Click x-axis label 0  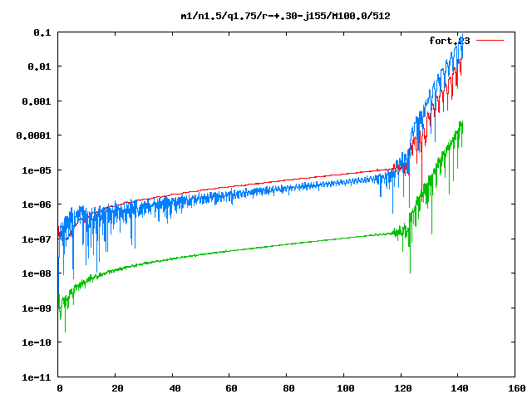[60, 388]
